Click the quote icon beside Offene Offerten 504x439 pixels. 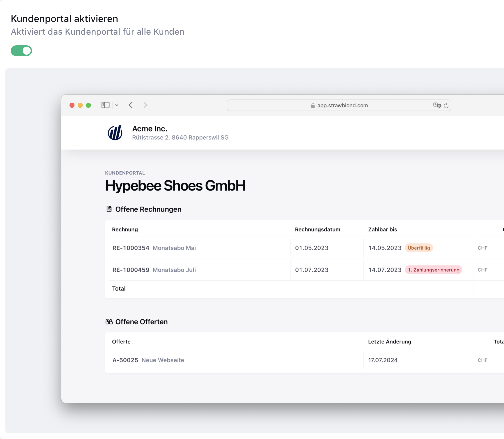point(109,322)
